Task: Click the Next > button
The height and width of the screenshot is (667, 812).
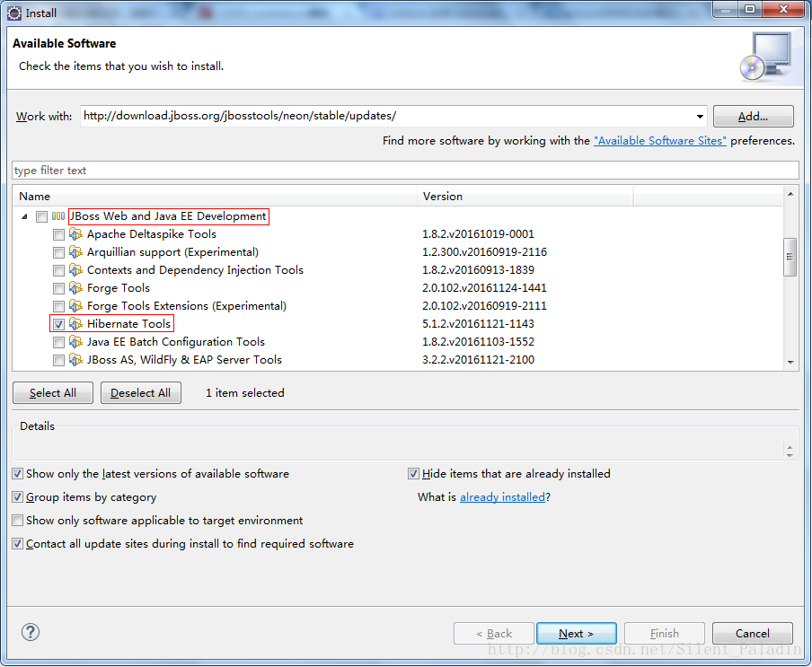Action: [x=577, y=634]
